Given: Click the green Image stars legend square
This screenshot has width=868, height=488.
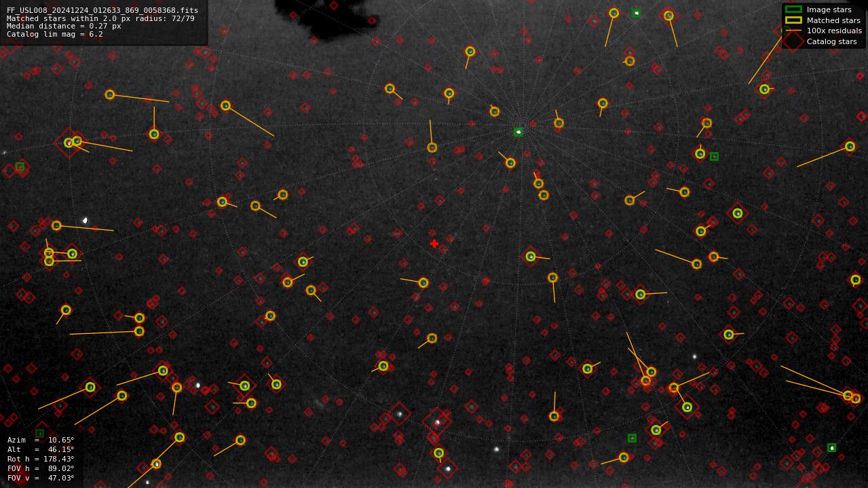Looking at the screenshot, I should click(x=793, y=10).
